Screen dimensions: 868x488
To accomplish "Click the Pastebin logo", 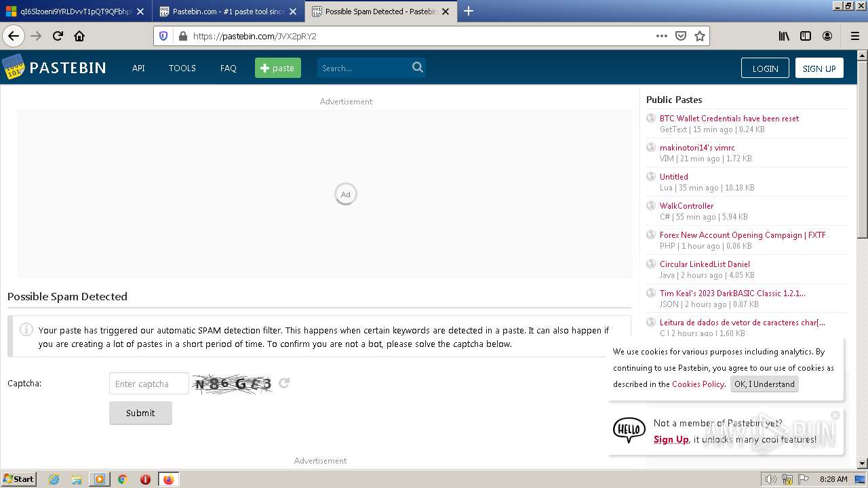I will (x=54, y=67).
